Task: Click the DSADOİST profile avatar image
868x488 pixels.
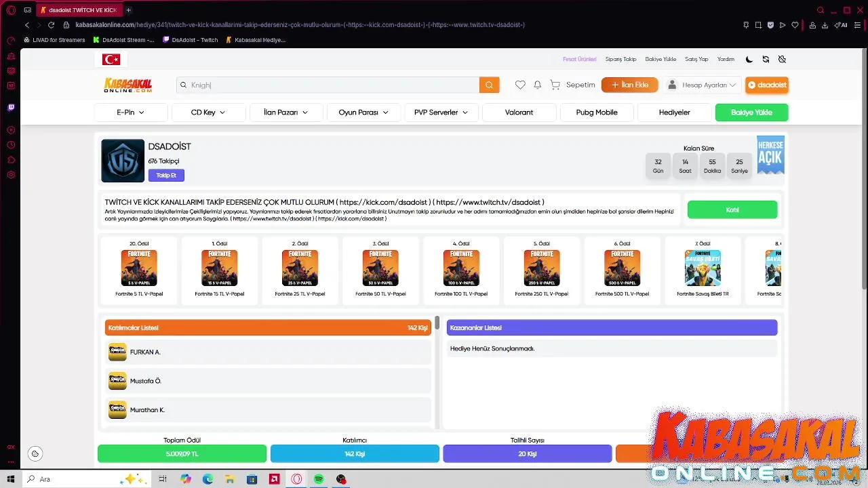Action: (123, 161)
